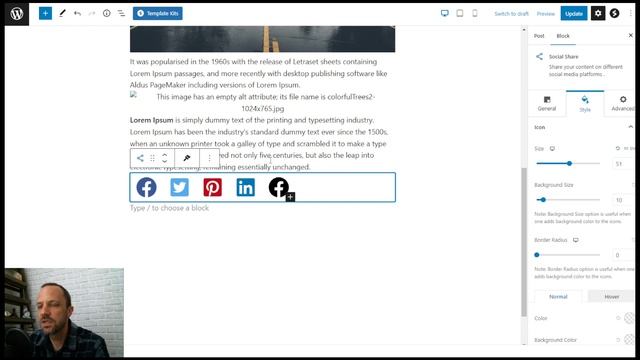
Task: Select the LinkedIn share icon
Action: (246, 187)
